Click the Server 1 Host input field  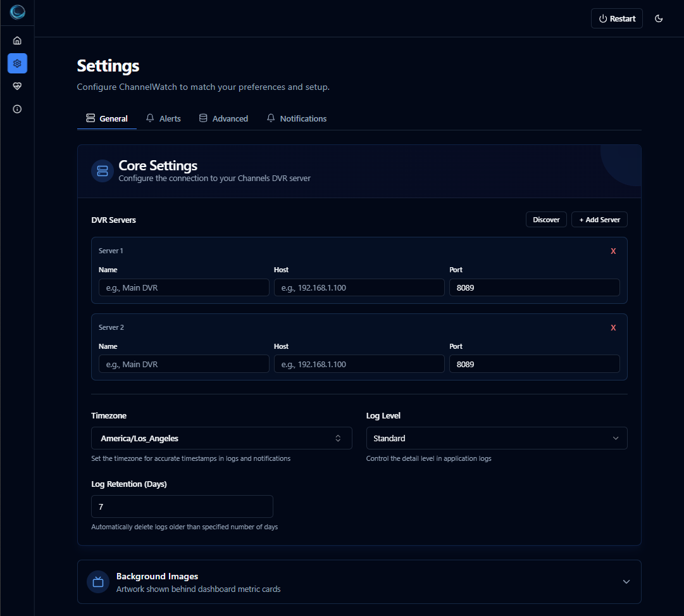359,287
